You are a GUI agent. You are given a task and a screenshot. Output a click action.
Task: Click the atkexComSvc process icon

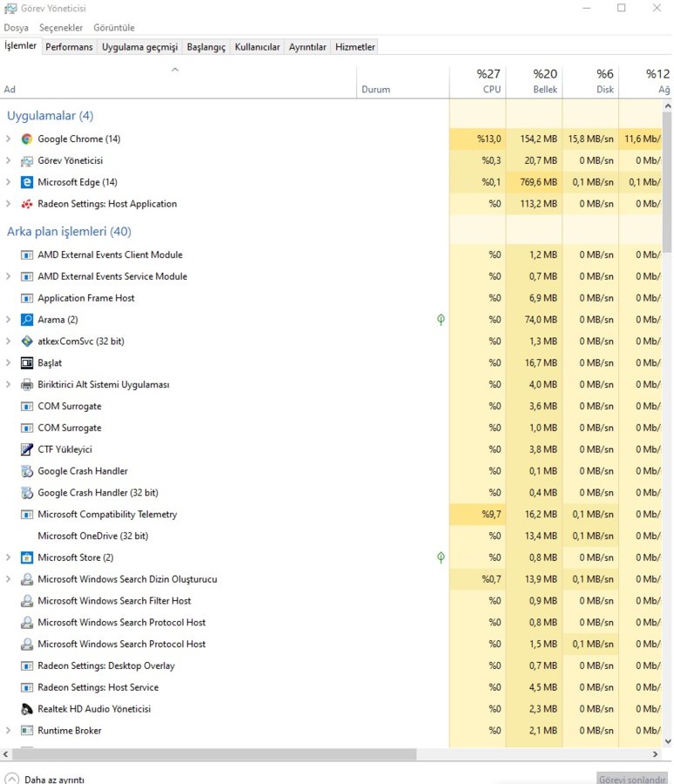click(x=27, y=341)
